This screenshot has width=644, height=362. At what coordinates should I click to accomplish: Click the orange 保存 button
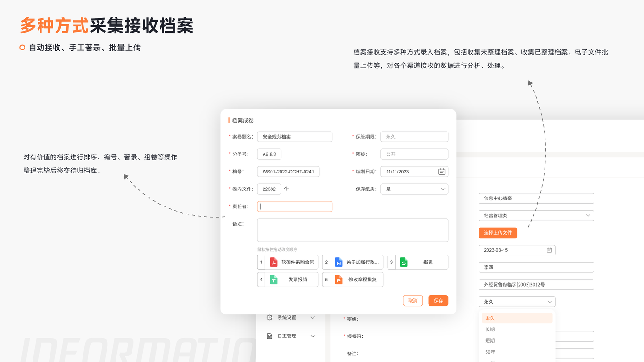click(438, 301)
